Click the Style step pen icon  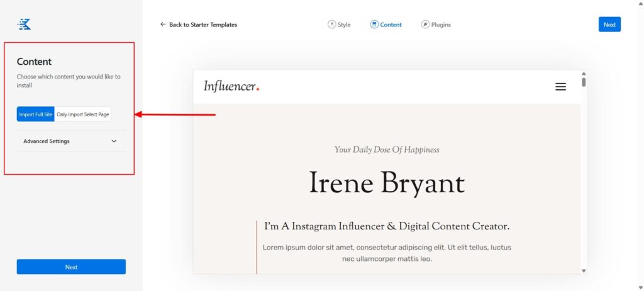pos(331,25)
